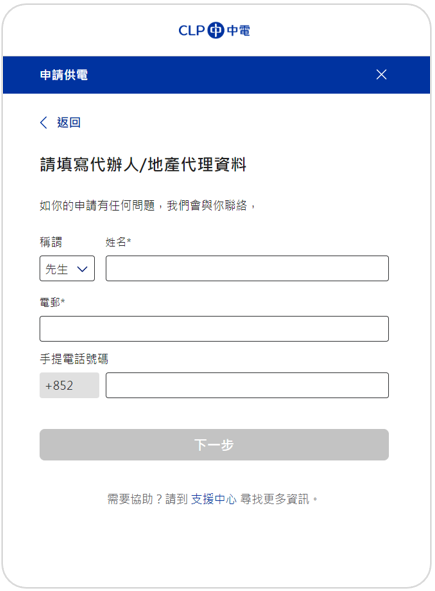Go back via the 返回 link

pyautogui.click(x=69, y=122)
